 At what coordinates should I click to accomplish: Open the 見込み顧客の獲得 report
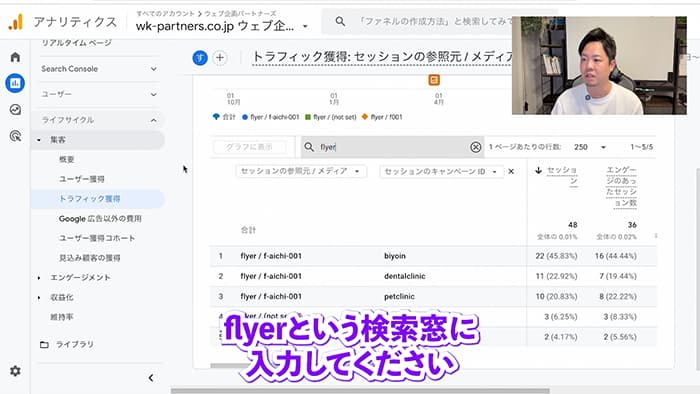89,258
